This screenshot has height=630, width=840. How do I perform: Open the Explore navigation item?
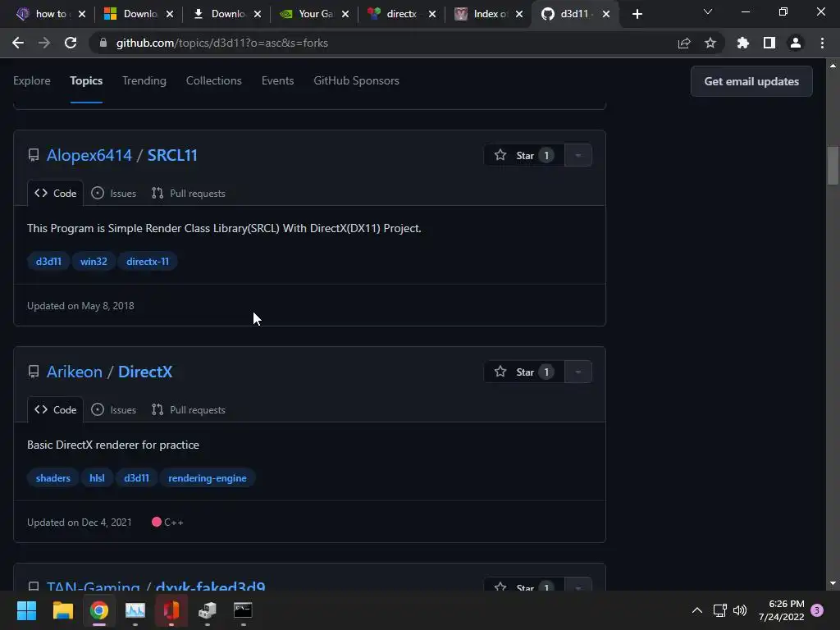pyautogui.click(x=32, y=81)
